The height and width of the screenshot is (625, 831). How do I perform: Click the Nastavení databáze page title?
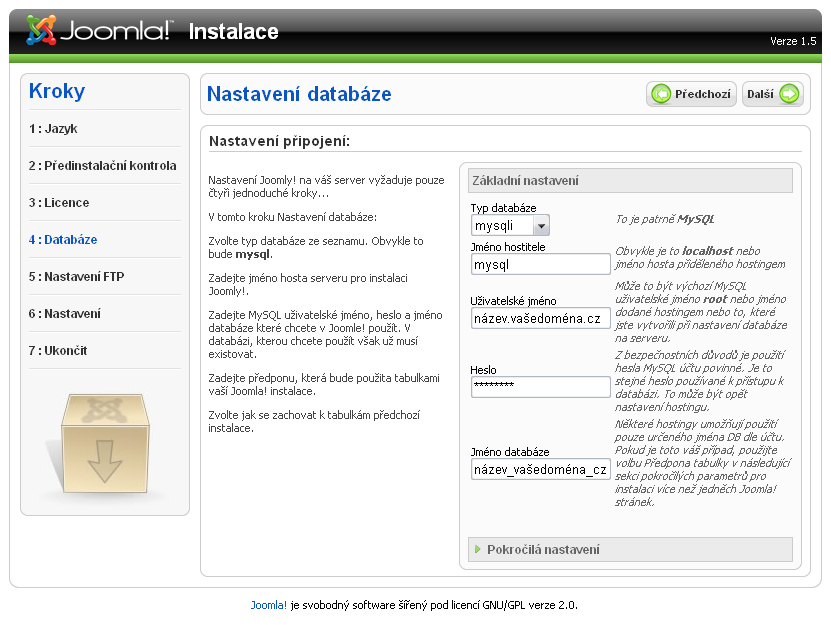pos(299,94)
